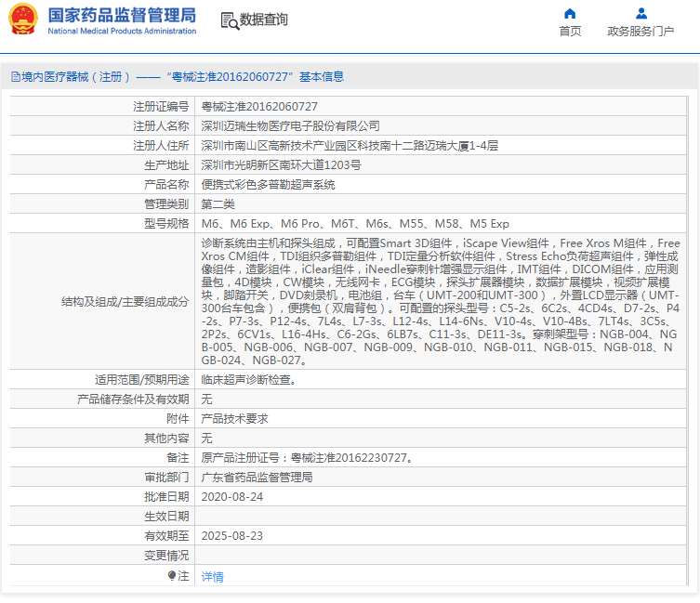This screenshot has width=700, height=603.
Task: Click the 型号规格 label
Action: [x=166, y=224]
